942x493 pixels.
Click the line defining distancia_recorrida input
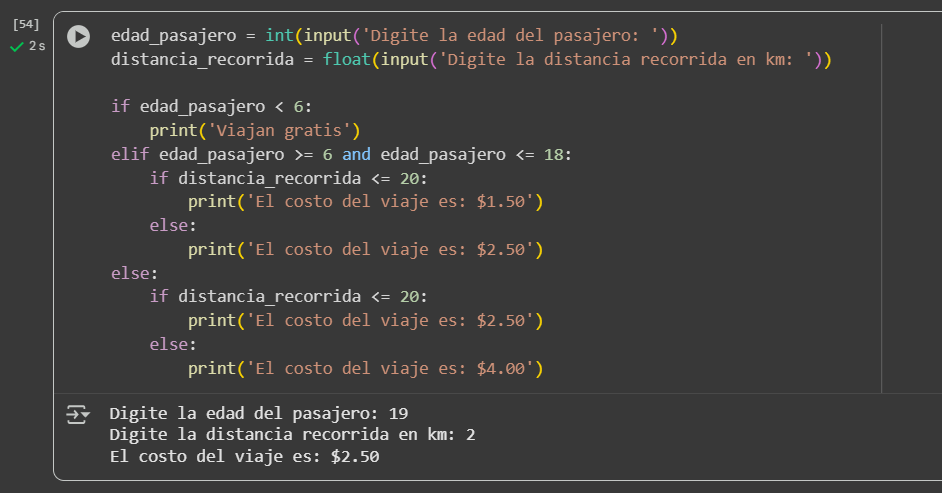pos(471,59)
